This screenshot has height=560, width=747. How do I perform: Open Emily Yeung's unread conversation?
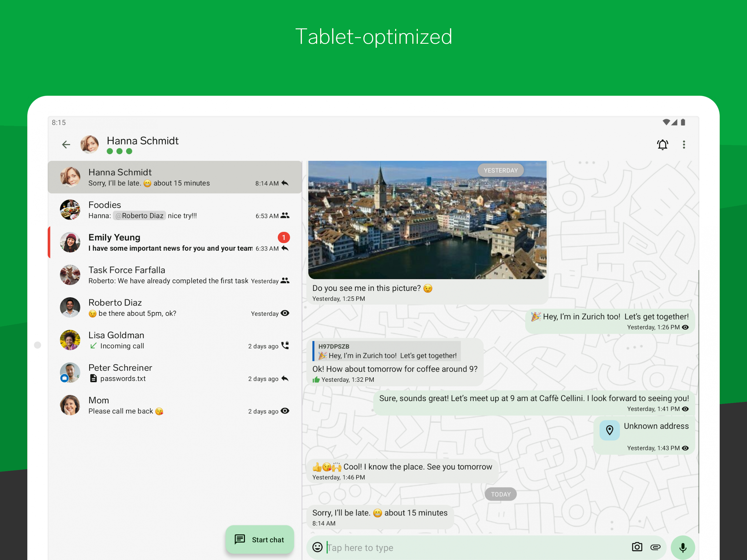click(169, 242)
